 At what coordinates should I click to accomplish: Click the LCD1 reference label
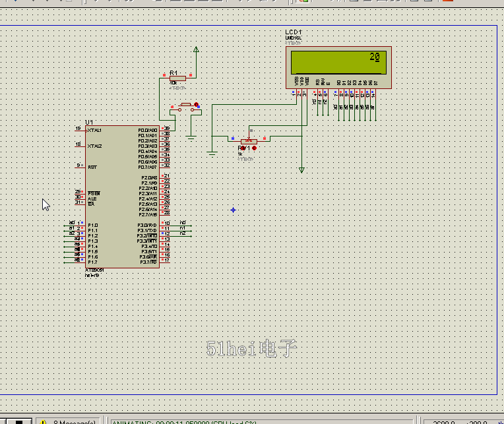294,32
